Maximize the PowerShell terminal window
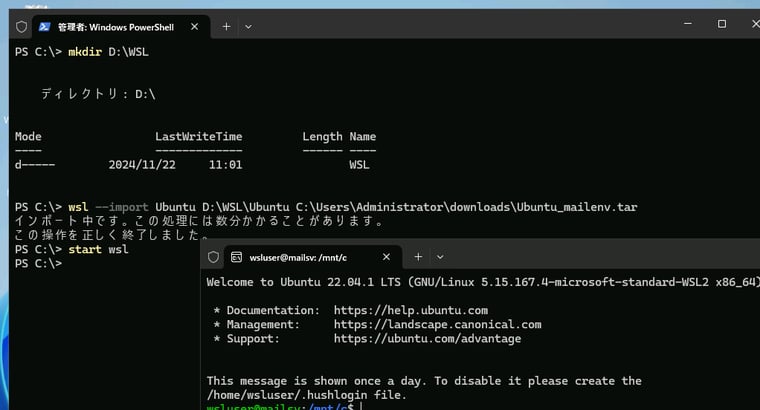Viewport: 760px width, 410px height. point(722,24)
